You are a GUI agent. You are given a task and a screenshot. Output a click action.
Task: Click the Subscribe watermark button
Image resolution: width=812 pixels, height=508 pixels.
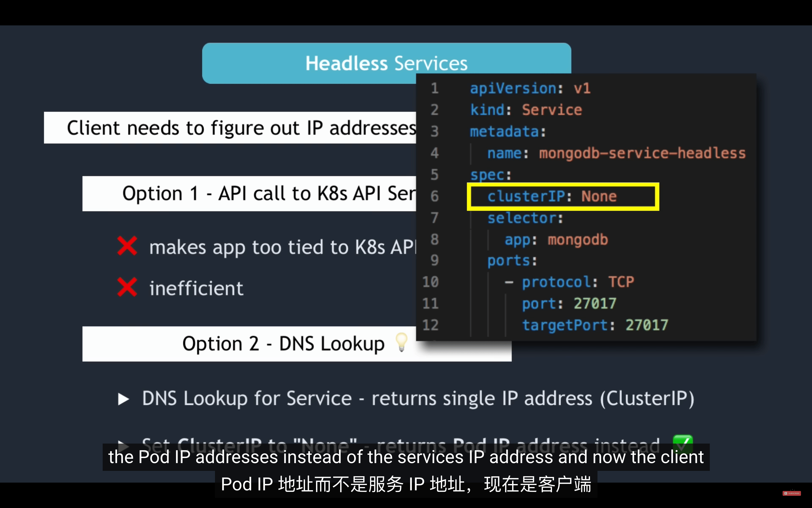point(792,493)
